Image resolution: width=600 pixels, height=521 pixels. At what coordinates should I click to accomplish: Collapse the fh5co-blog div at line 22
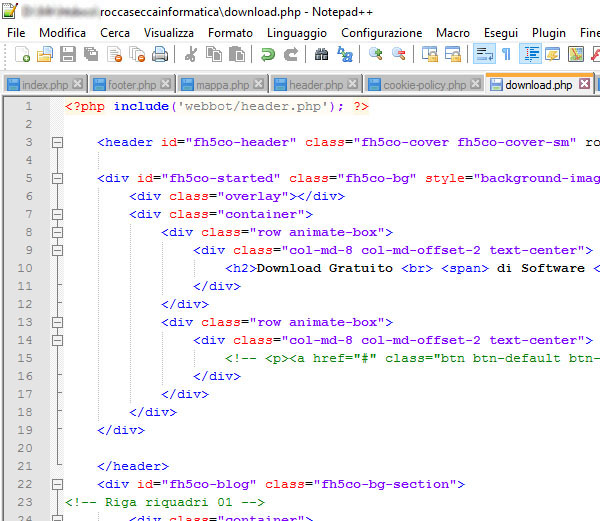point(57,485)
